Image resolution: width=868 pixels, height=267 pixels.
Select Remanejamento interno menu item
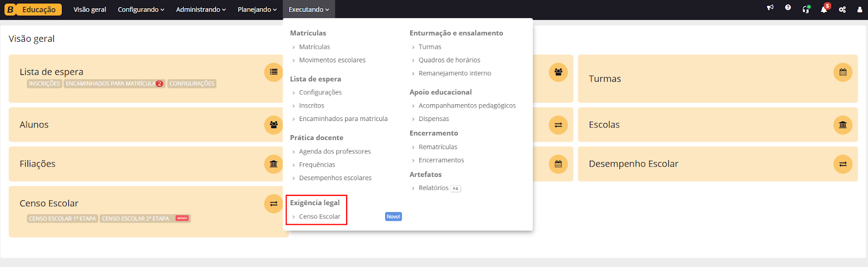coord(455,73)
